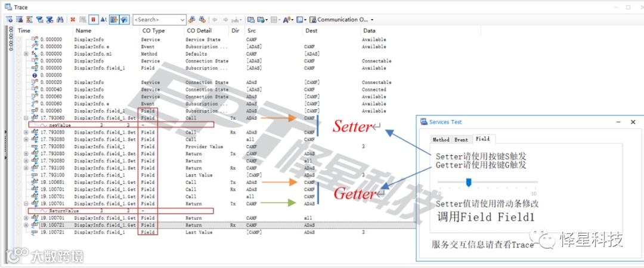Open the Communication O... dropdown arrow

pyautogui.click(x=372, y=19)
